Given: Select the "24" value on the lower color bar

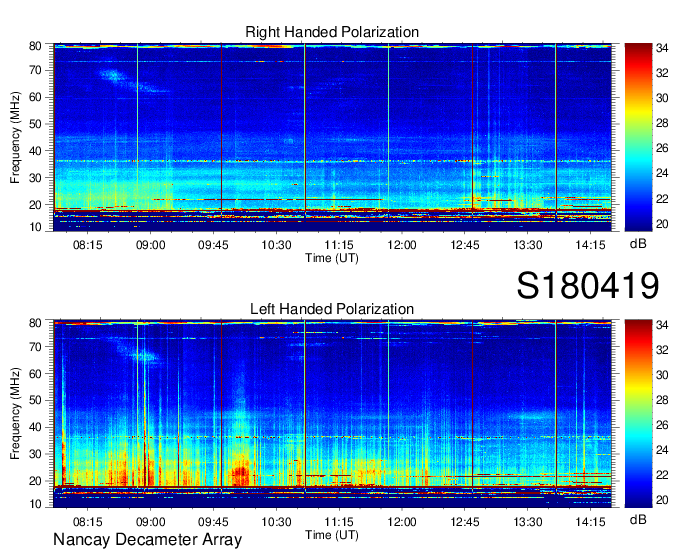Looking at the screenshot, I should pos(662,450).
